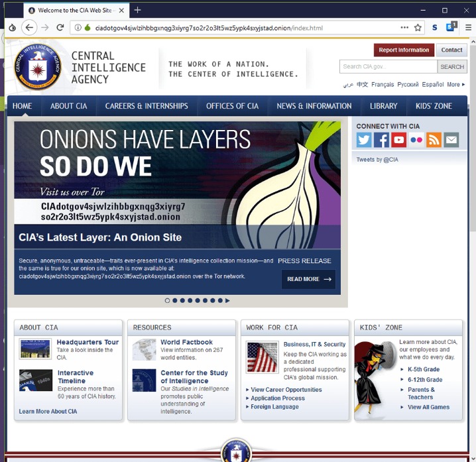Viewport: 476px width, 462px height.
Task: Click the blue S extension icon
Action: (435, 28)
